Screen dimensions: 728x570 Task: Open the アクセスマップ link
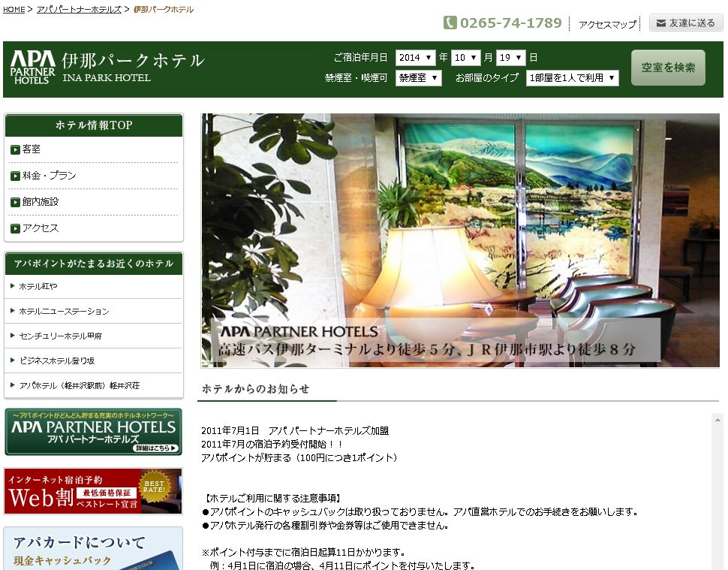tap(607, 25)
